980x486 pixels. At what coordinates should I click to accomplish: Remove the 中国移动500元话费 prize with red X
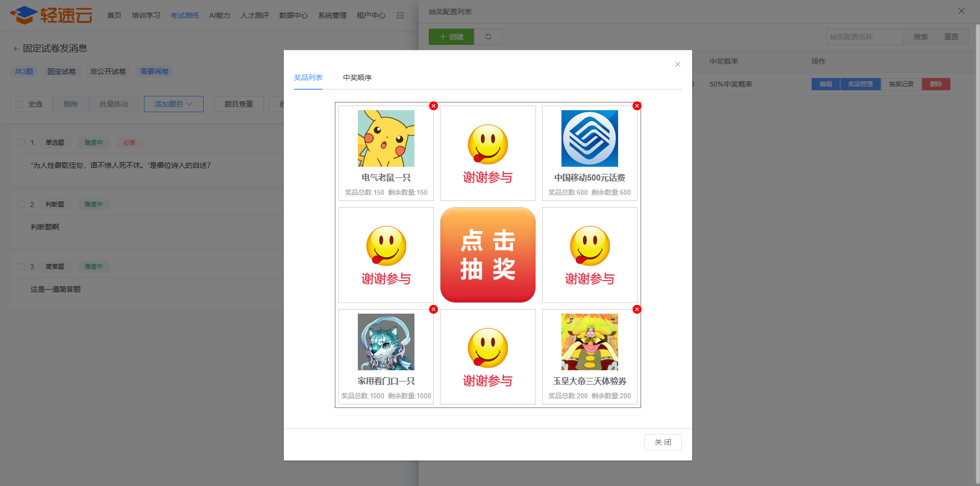(x=636, y=106)
